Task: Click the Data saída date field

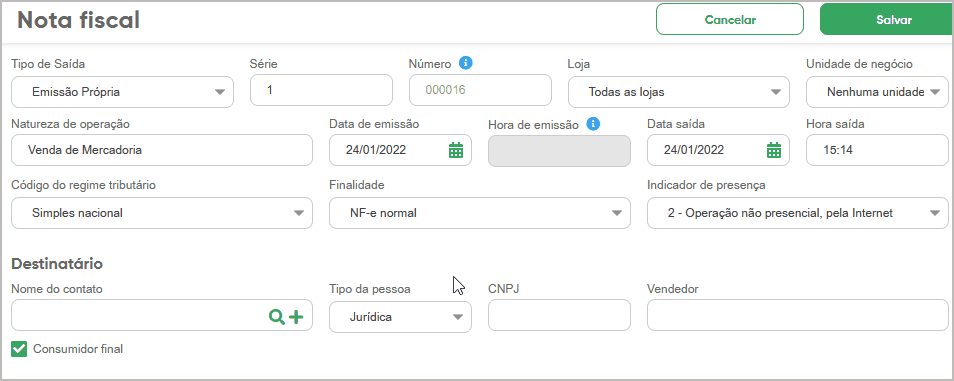Action: click(719, 150)
